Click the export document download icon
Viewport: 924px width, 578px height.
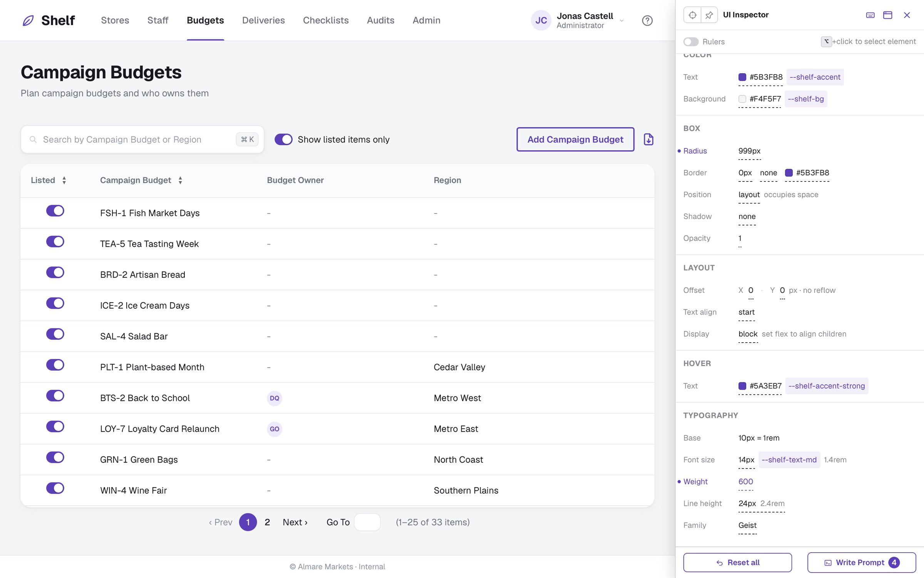click(649, 139)
